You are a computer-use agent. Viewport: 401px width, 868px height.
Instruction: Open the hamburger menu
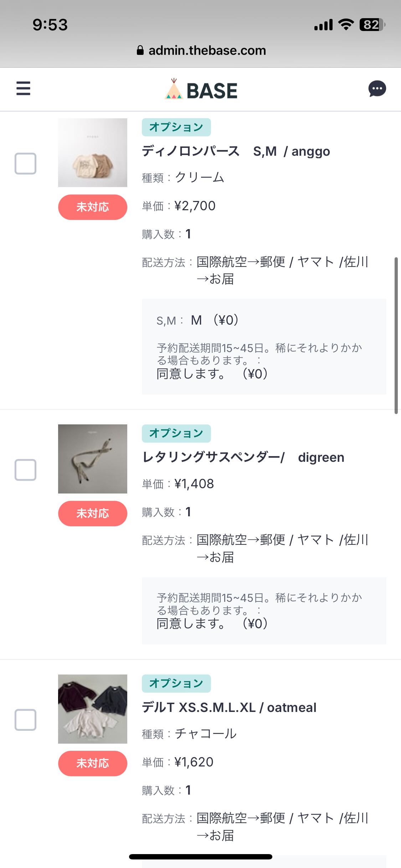[x=23, y=88]
